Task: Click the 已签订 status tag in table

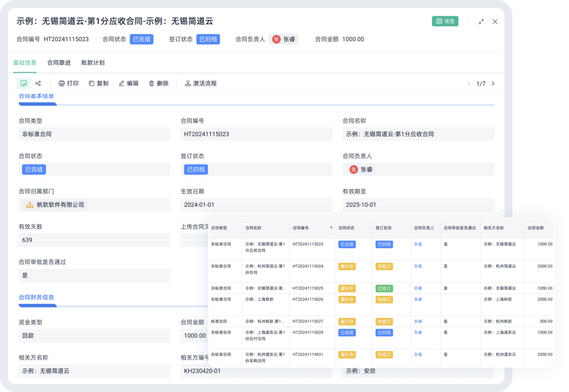Action: click(x=384, y=288)
